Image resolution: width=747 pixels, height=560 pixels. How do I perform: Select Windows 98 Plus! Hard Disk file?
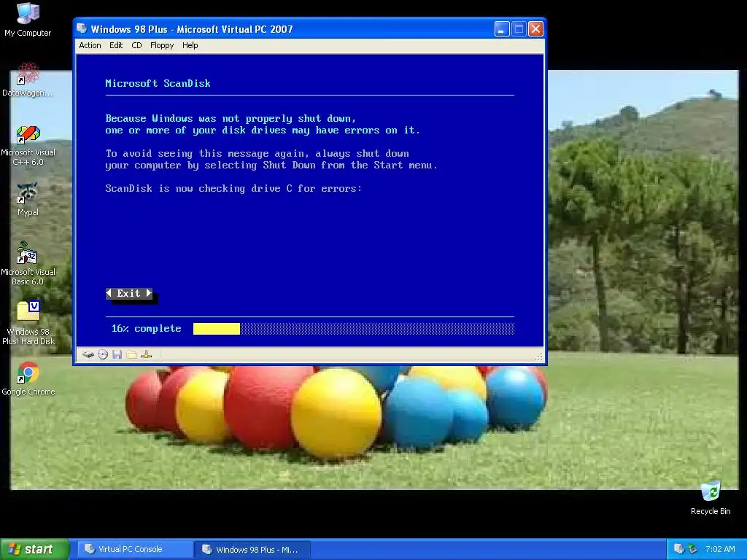[x=28, y=323]
